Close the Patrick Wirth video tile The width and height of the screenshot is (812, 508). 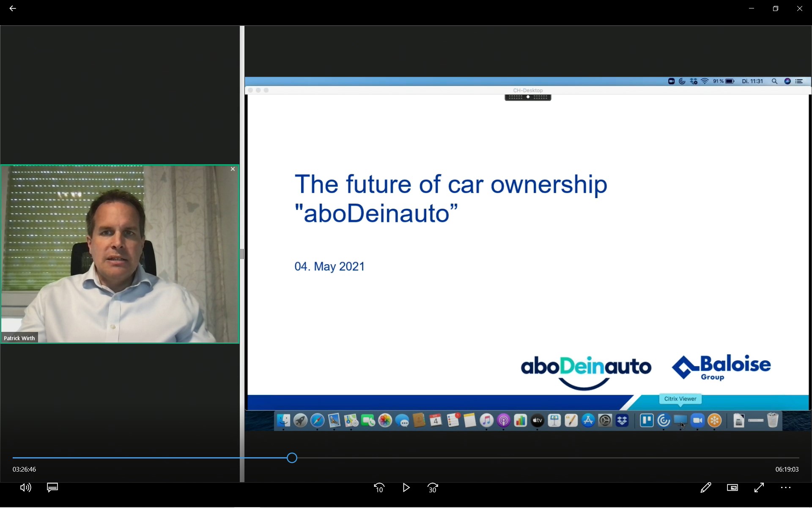(x=233, y=169)
